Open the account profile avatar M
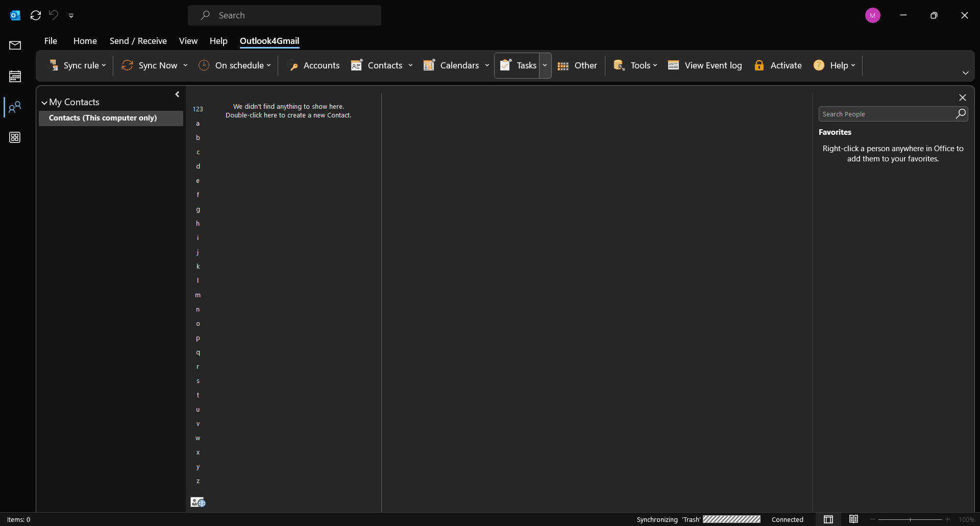Screen dimensions: 980x526 [x=873, y=15]
